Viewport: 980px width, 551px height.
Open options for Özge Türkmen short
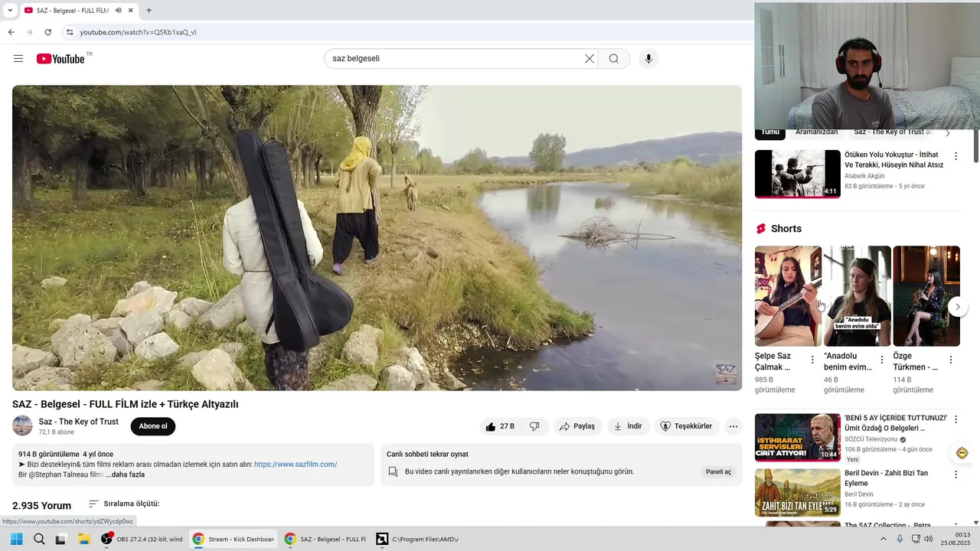tap(951, 360)
